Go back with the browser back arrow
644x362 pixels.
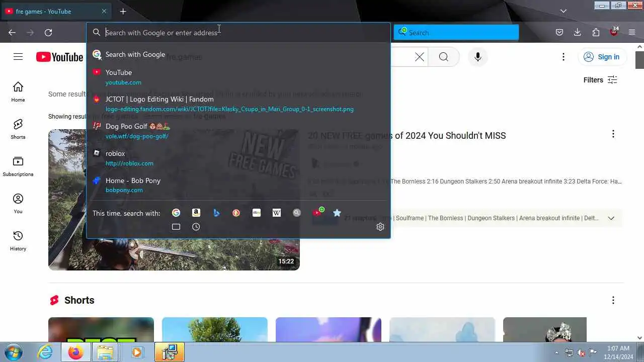click(x=12, y=33)
